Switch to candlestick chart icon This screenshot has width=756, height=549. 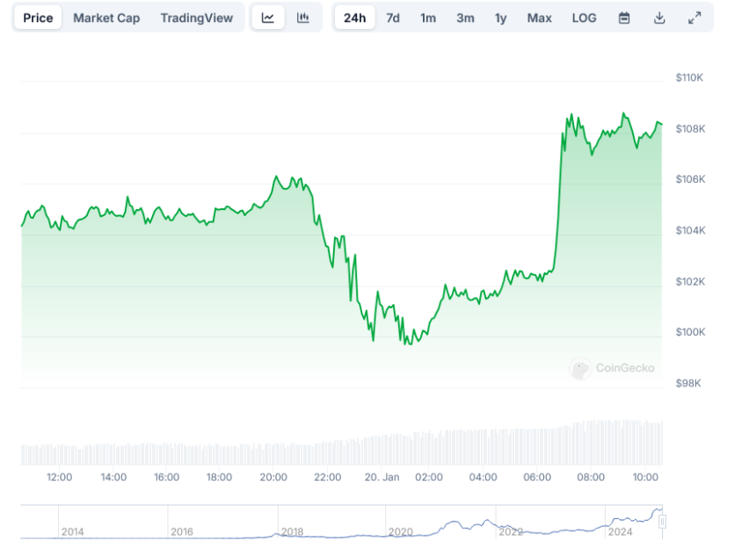303,18
